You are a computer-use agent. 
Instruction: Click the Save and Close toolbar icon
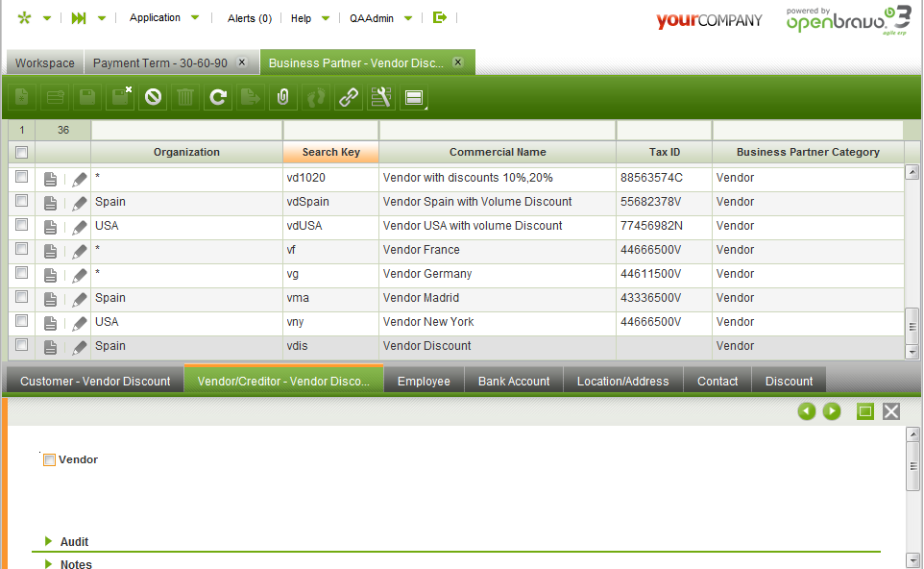(x=120, y=97)
